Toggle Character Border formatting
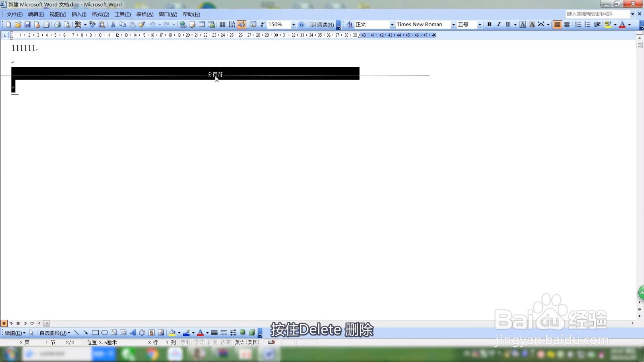Viewport: 644px width, 362px height. click(522, 25)
